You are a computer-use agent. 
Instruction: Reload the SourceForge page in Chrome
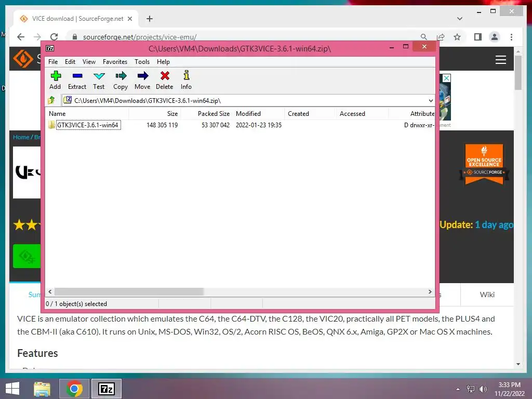(x=54, y=37)
